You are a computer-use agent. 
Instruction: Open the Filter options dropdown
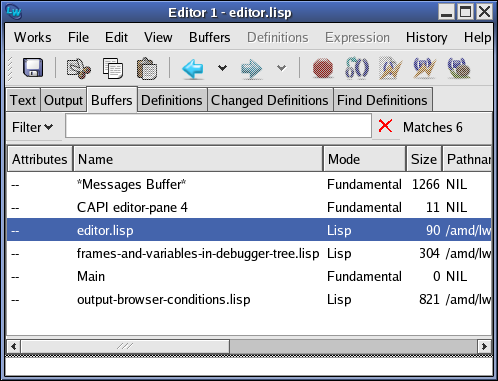click(32, 127)
